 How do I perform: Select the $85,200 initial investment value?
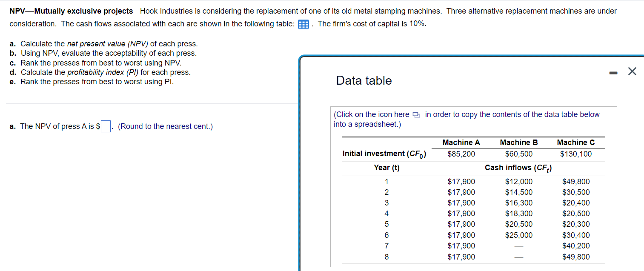point(461,154)
